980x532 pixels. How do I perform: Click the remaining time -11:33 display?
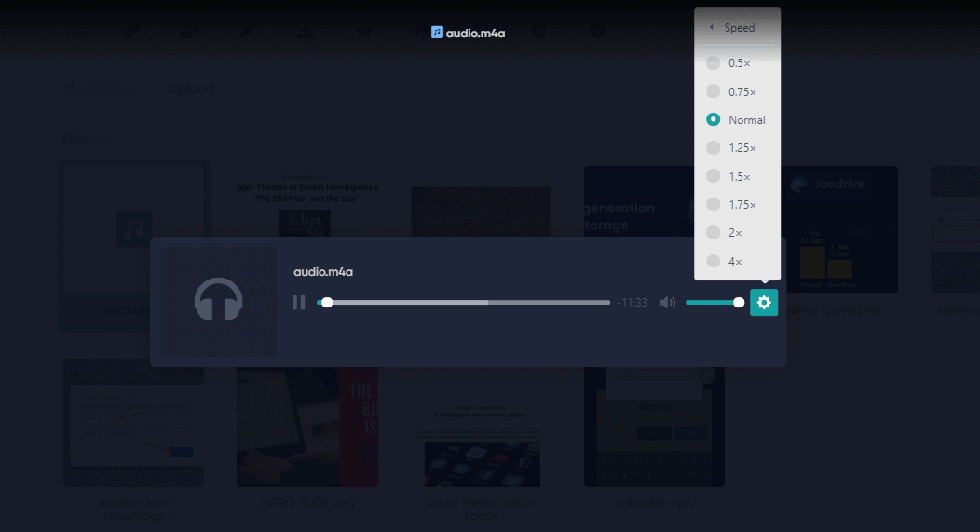[x=632, y=303]
